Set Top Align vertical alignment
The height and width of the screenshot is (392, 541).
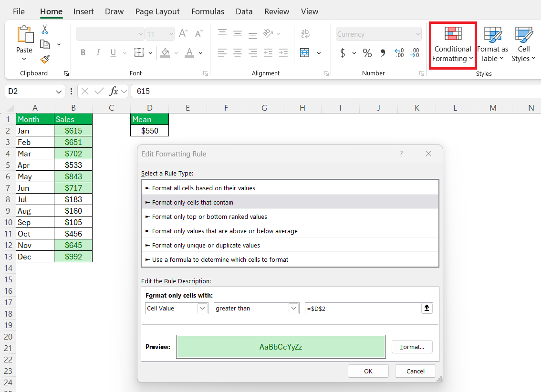(222, 33)
